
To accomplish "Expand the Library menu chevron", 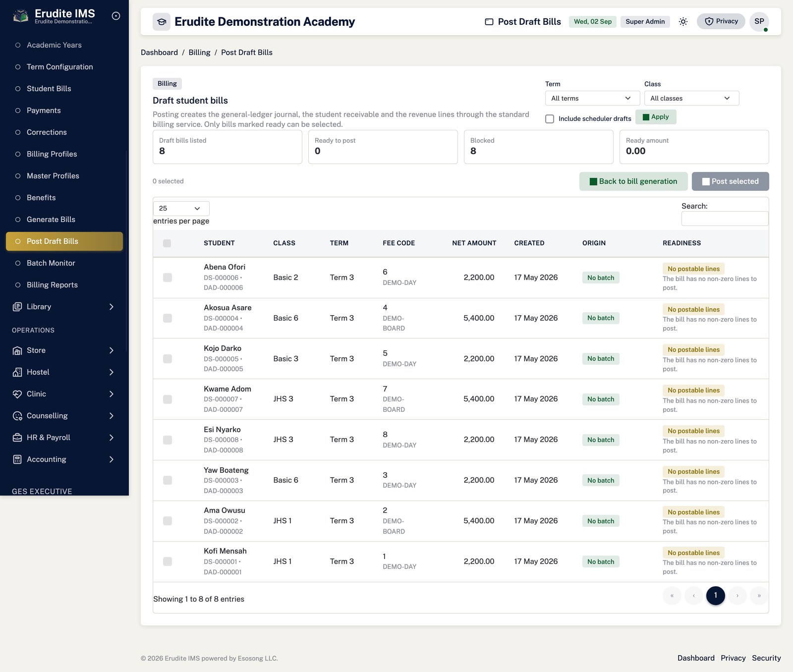I will point(111,307).
